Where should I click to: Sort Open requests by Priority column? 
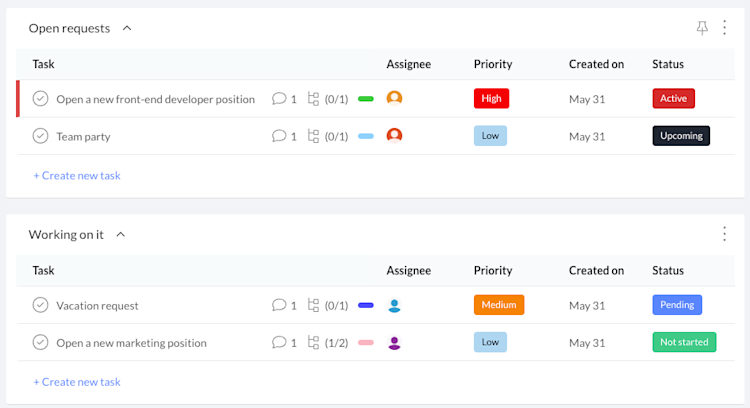(493, 64)
